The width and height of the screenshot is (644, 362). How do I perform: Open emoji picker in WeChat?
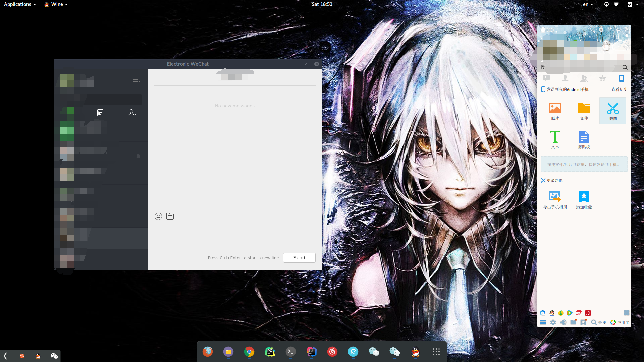point(158,216)
